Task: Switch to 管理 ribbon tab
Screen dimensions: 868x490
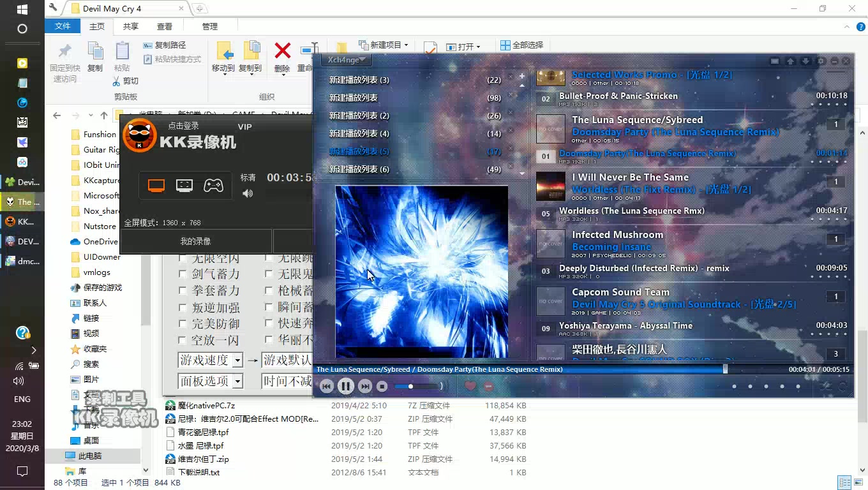Action: pos(210,26)
